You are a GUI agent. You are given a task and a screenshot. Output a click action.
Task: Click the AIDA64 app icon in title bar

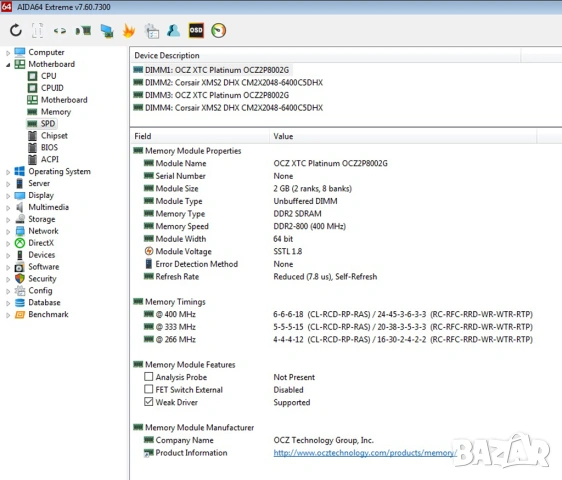pos(6,6)
